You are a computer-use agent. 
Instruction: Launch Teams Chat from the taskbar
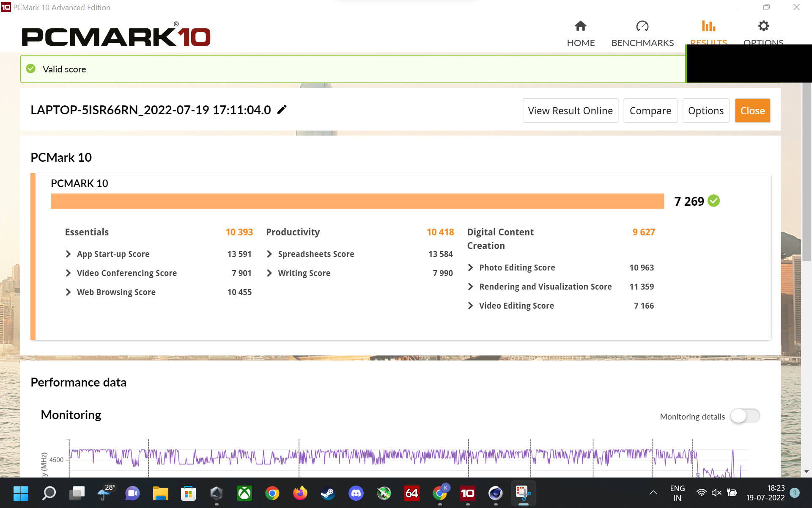pos(132,493)
